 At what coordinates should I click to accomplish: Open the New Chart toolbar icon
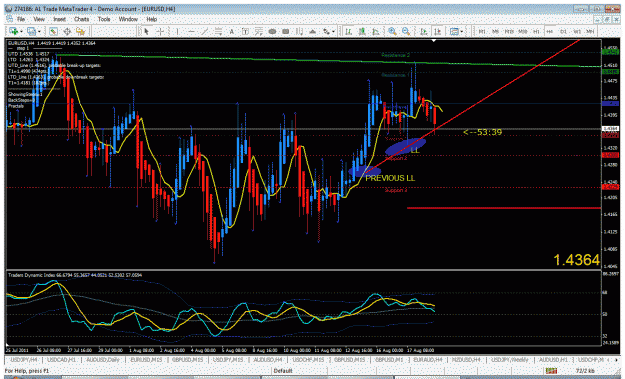[x=13, y=31]
